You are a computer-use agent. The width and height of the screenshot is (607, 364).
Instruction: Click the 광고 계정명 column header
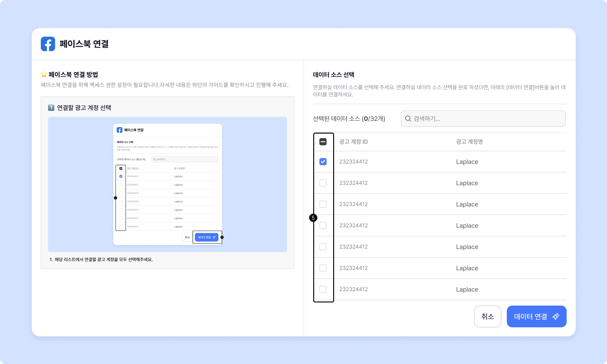tap(469, 142)
